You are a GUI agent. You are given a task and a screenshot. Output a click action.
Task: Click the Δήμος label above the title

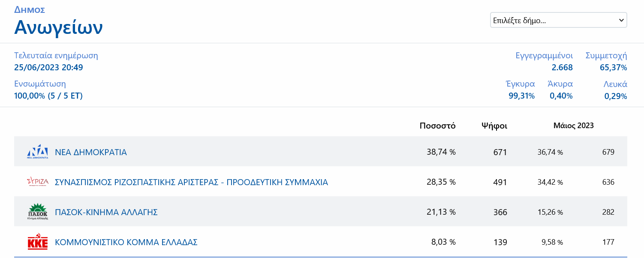tap(30, 10)
